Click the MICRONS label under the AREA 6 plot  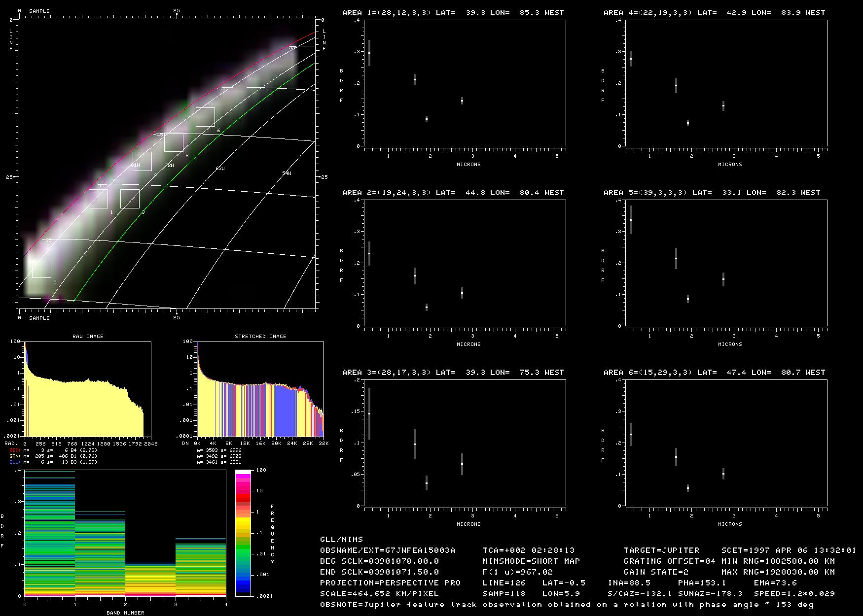(x=730, y=524)
